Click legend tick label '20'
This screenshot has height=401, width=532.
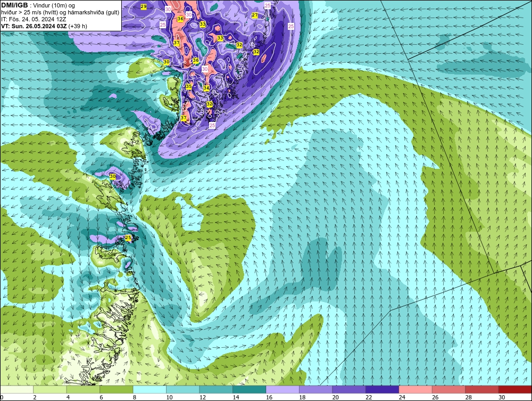[x=336, y=397]
